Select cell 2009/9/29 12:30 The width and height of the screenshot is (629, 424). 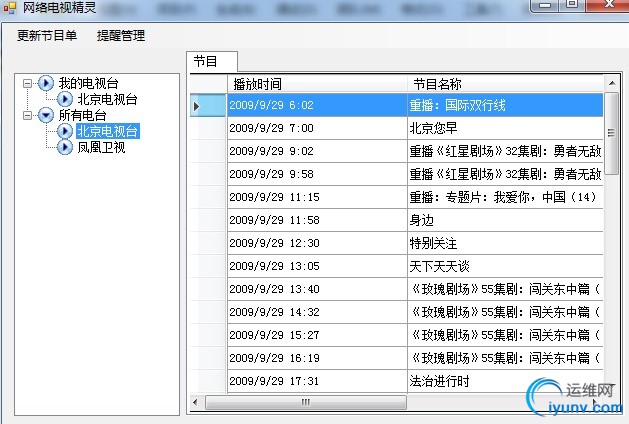317,243
